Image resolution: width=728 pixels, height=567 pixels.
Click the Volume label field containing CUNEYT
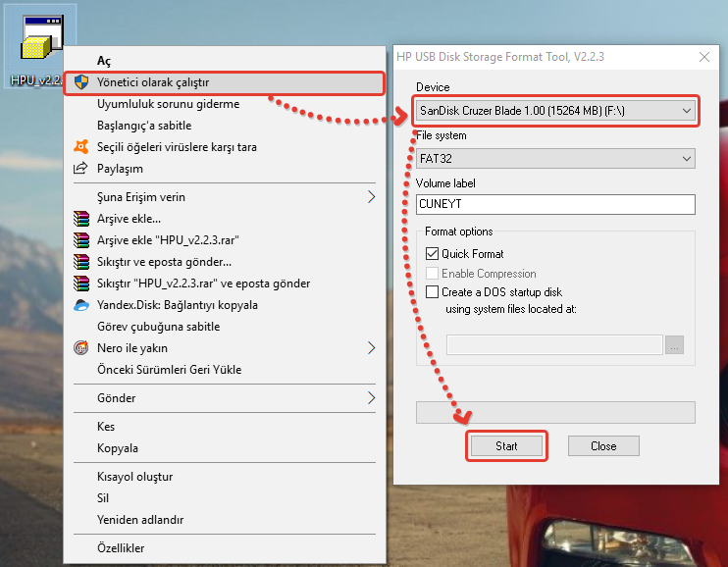(x=555, y=204)
